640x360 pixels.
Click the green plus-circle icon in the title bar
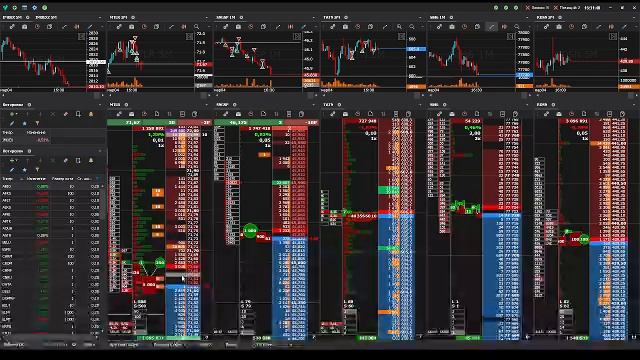(x=15, y=8)
